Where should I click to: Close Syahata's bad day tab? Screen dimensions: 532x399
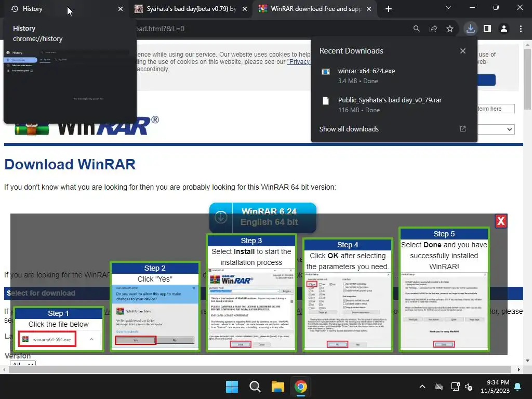[x=245, y=9]
